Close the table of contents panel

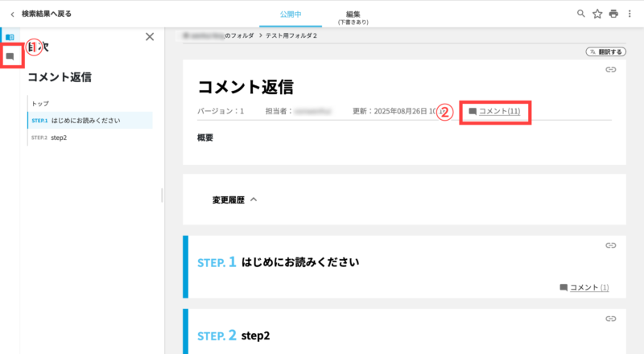(149, 36)
